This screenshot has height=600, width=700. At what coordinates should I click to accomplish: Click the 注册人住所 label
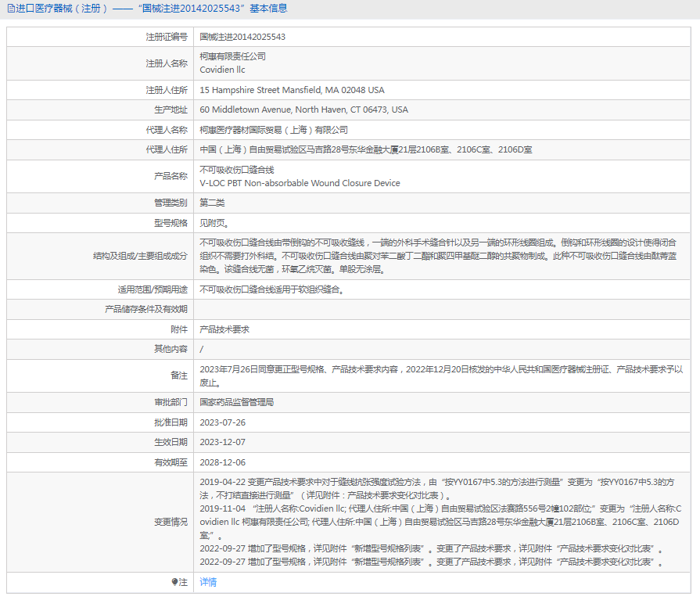click(x=167, y=90)
